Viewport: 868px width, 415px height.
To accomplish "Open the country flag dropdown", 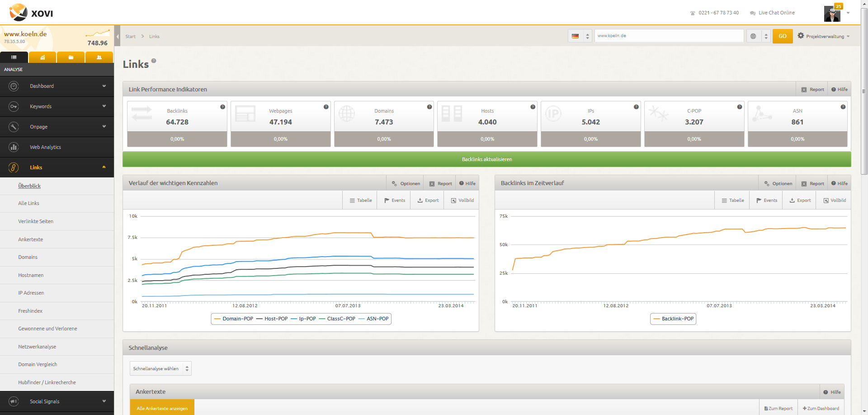I will tap(580, 36).
